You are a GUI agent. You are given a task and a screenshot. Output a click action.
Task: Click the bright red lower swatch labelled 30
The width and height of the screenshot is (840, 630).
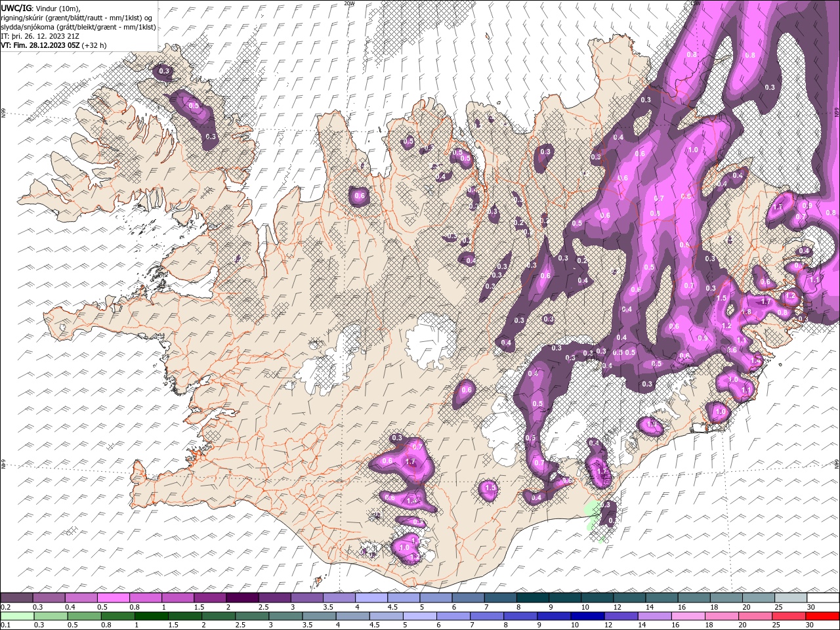823,616
